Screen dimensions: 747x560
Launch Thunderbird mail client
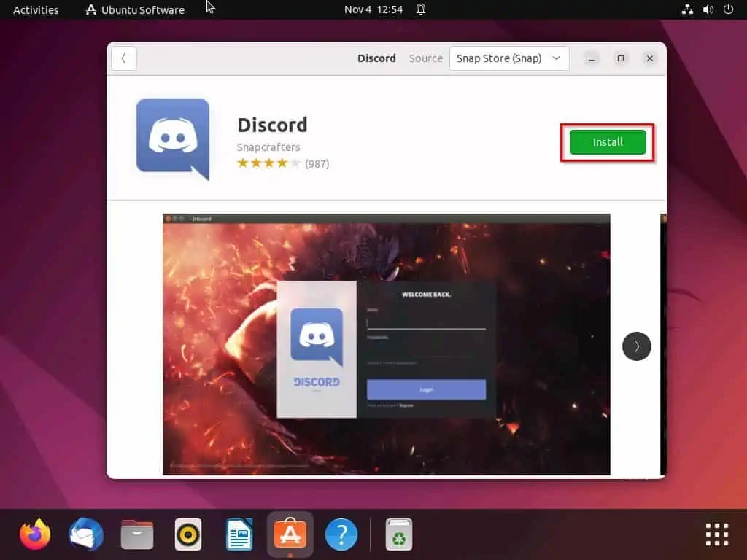pyautogui.click(x=85, y=534)
